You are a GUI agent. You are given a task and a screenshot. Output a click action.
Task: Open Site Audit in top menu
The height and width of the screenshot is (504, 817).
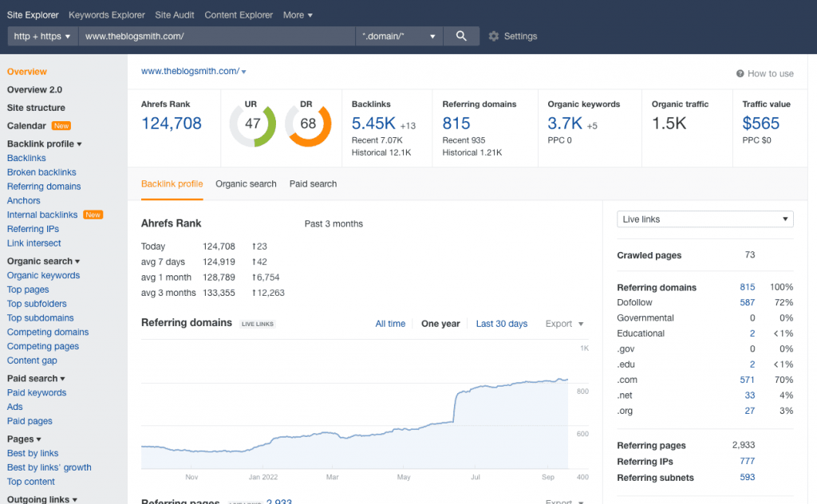click(175, 15)
